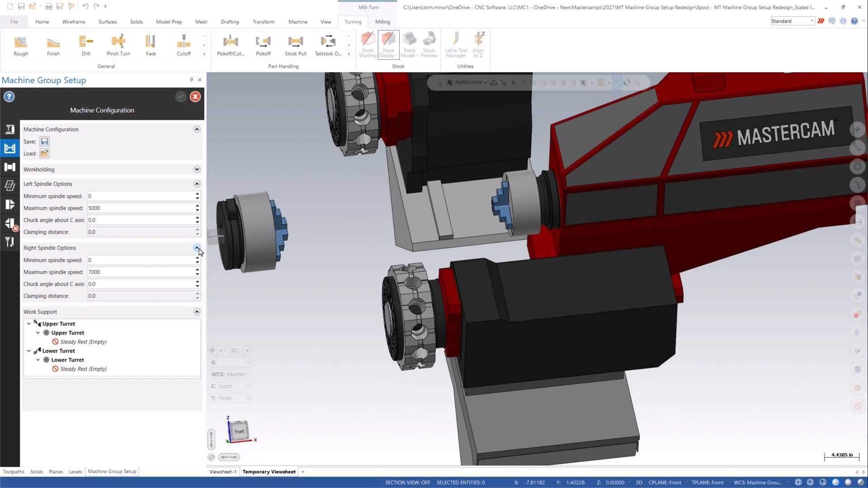
Task: Open fifth sidebar setup page icon
Action: click(10, 205)
